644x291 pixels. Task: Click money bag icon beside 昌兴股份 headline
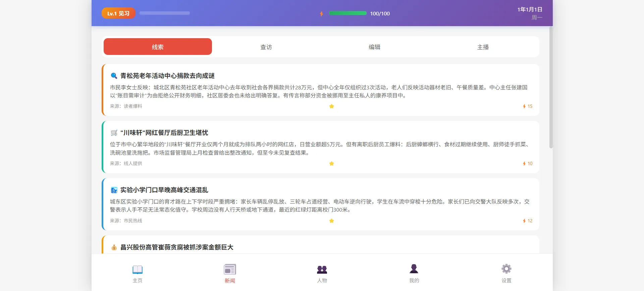click(114, 247)
